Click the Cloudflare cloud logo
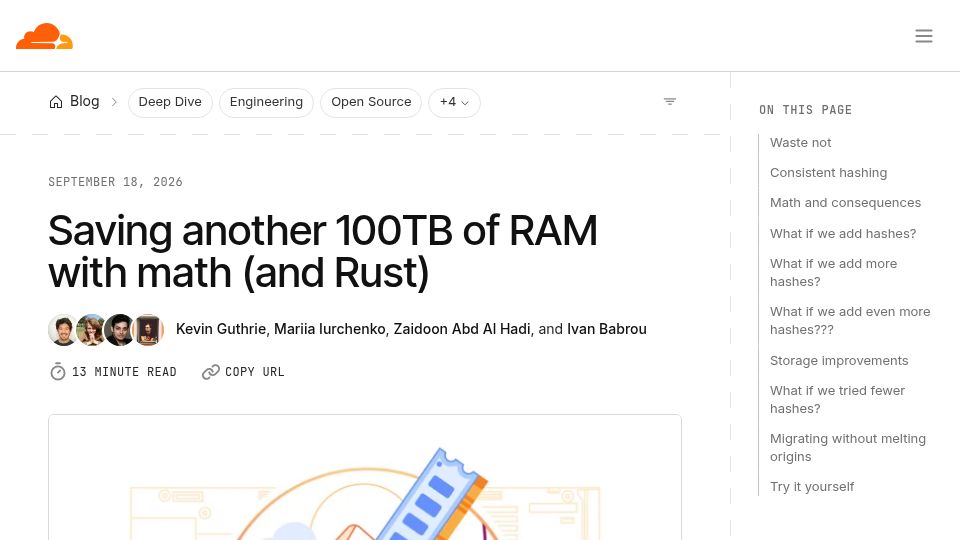 point(44,36)
